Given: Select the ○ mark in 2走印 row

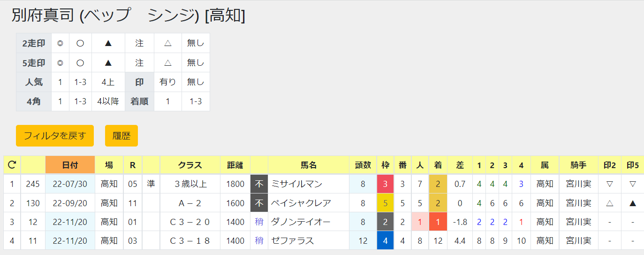Looking at the screenshot, I should coord(80,43).
